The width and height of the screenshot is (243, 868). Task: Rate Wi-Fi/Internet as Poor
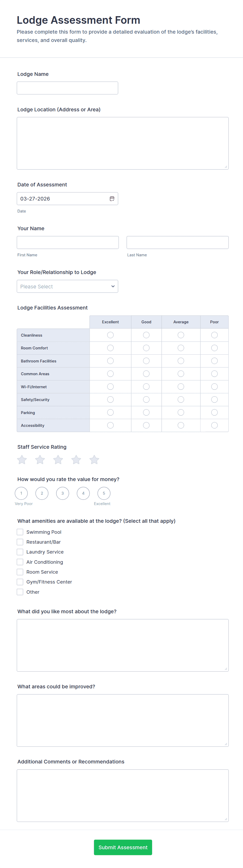(214, 387)
